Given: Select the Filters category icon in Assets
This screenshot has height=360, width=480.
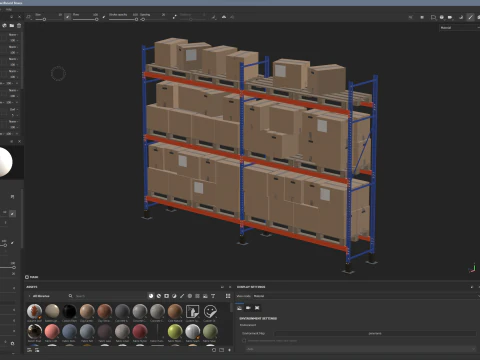Looking at the screenshot, I should click(174, 296).
